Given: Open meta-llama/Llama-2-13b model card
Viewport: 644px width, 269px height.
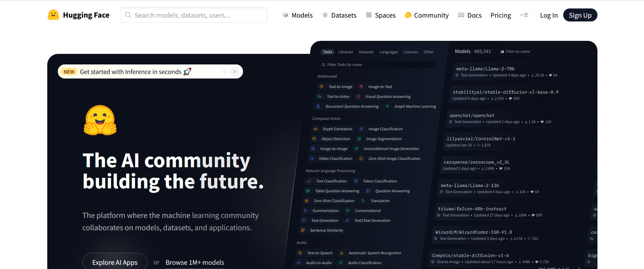Looking at the screenshot, I should click(513, 188).
